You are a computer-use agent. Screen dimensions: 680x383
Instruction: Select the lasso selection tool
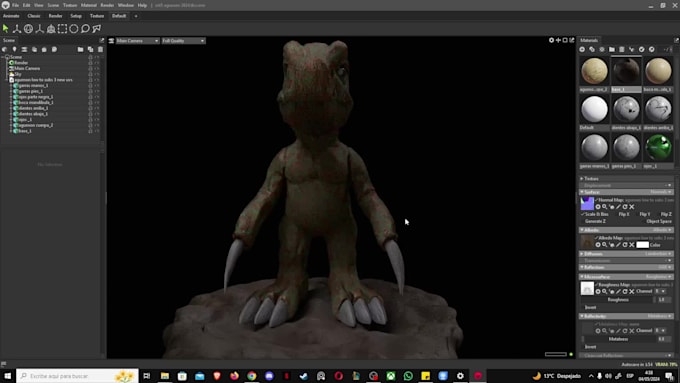[85, 29]
